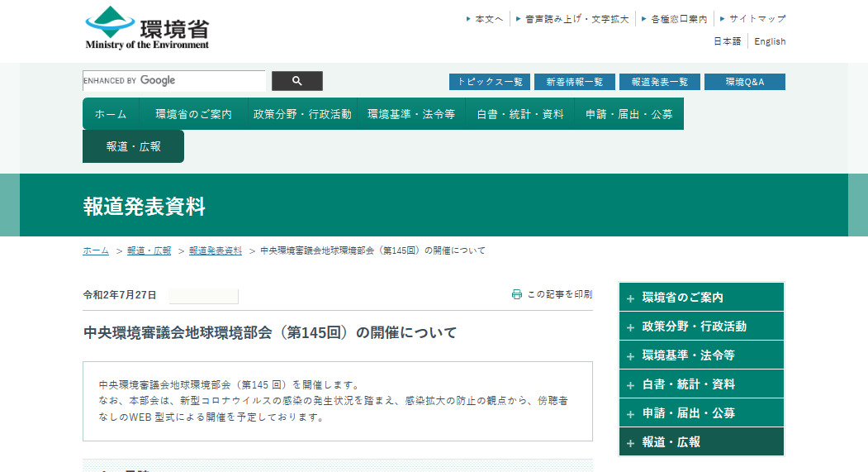The image size is (868, 472).
Task: Click the Ministry of the Environment logo
Action: coord(147,28)
